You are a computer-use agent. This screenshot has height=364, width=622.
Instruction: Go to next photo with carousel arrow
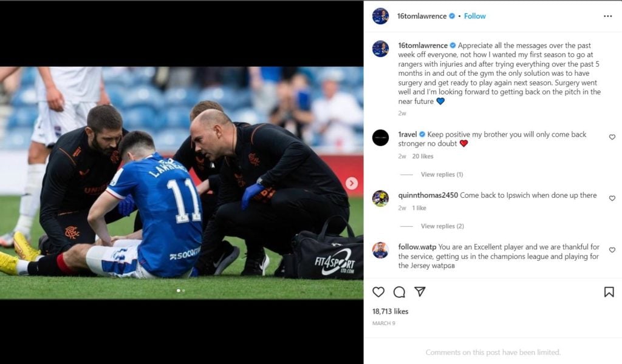coord(352,183)
